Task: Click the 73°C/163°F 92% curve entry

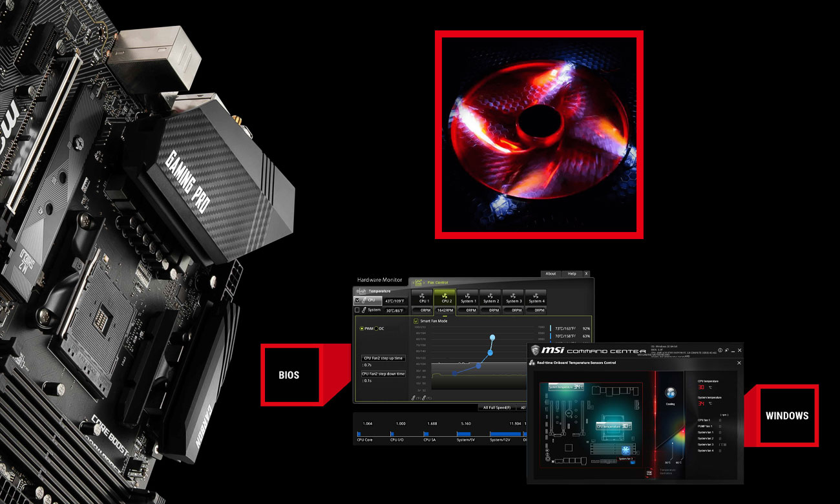Action: point(570,328)
